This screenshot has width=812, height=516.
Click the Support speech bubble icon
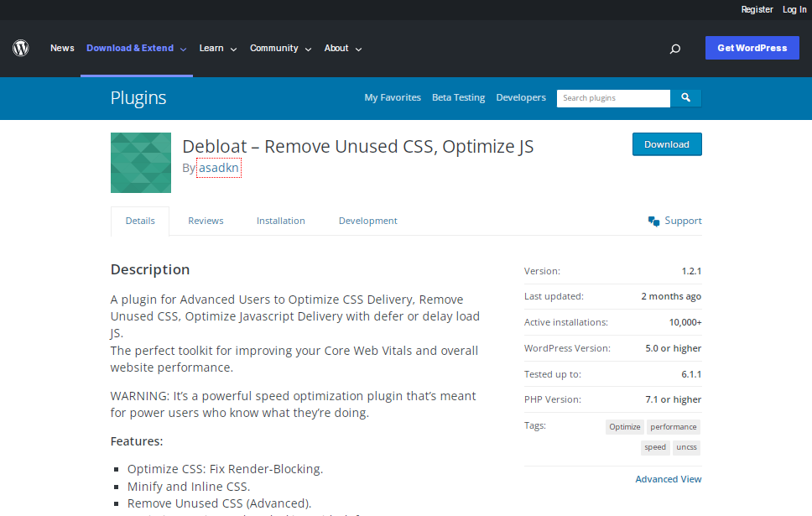point(654,221)
